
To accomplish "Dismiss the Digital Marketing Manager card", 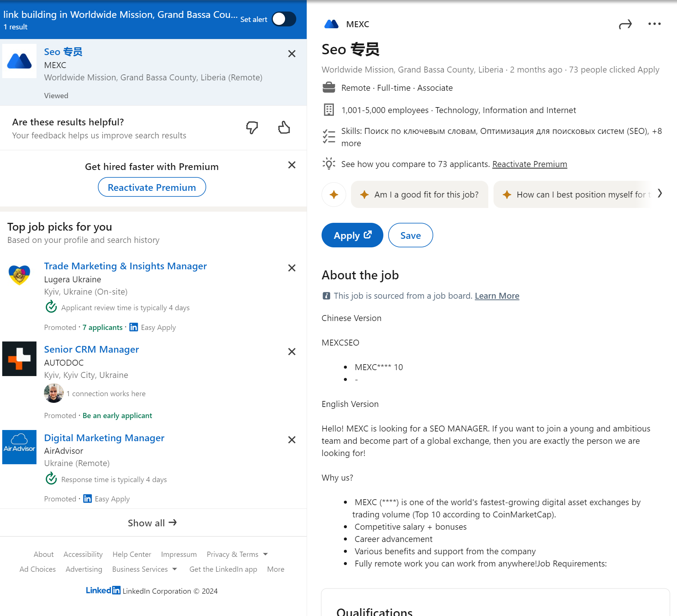I will [x=292, y=440].
